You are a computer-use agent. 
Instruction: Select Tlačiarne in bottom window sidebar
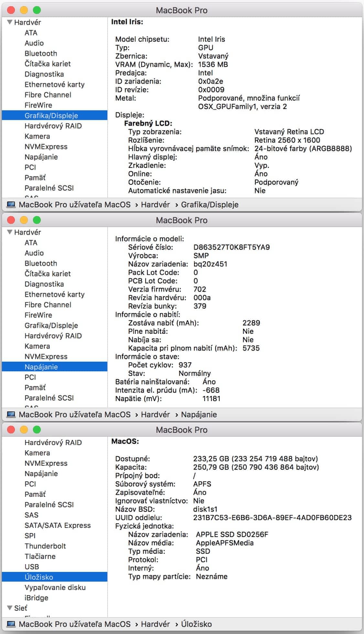[x=40, y=556]
